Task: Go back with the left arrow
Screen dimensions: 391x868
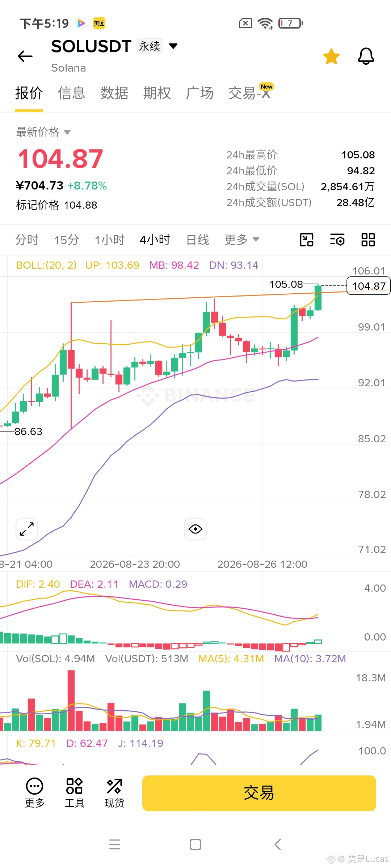Action: 25,56
